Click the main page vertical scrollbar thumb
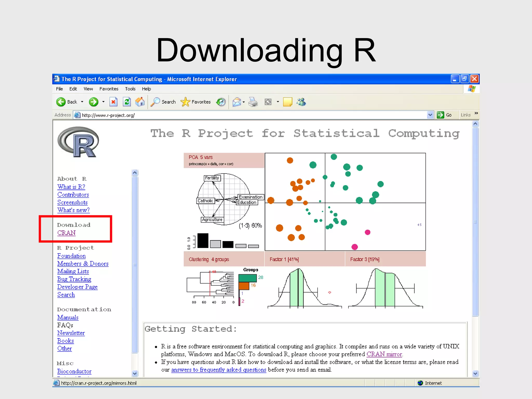Screen dimensions: 532x399 point(475,222)
